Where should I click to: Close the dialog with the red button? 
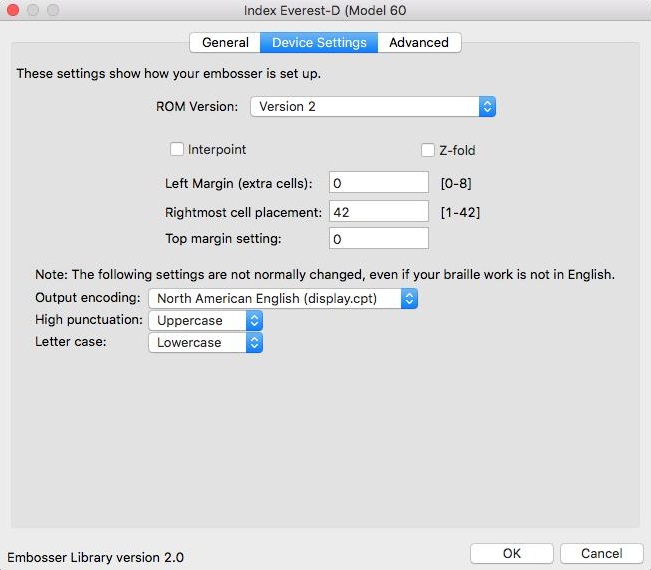pos(13,10)
